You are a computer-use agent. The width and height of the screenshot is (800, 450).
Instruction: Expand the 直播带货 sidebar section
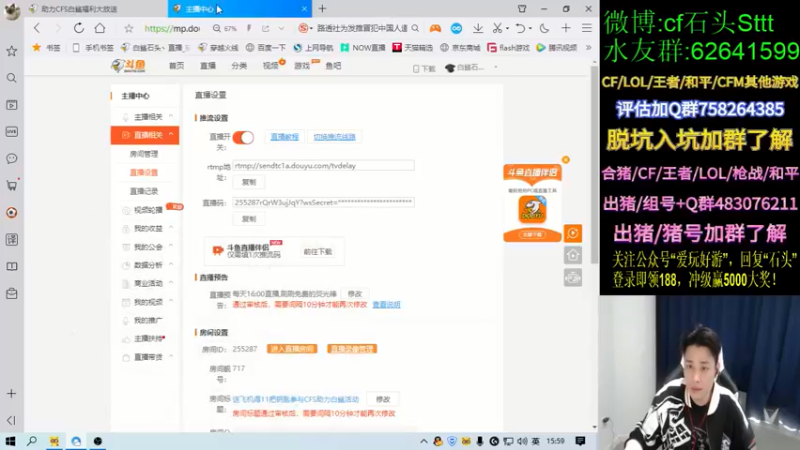point(171,357)
